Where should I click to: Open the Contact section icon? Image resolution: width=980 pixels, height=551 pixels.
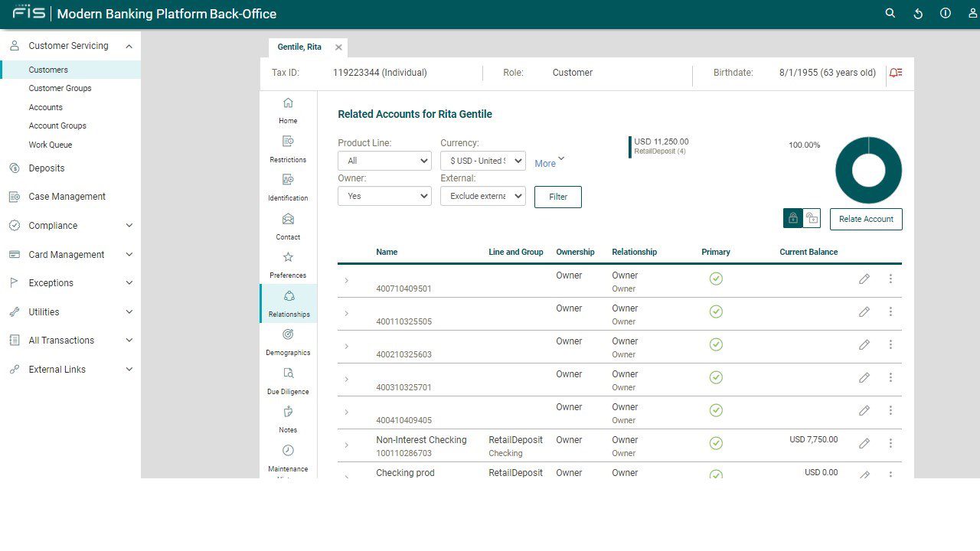pos(288,218)
